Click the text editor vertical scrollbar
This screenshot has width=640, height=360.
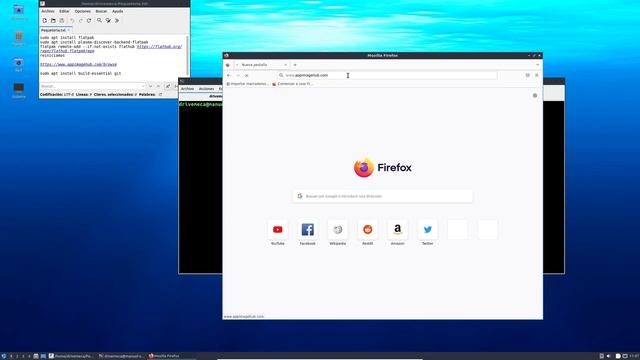pyautogui.click(x=188, y=57)
